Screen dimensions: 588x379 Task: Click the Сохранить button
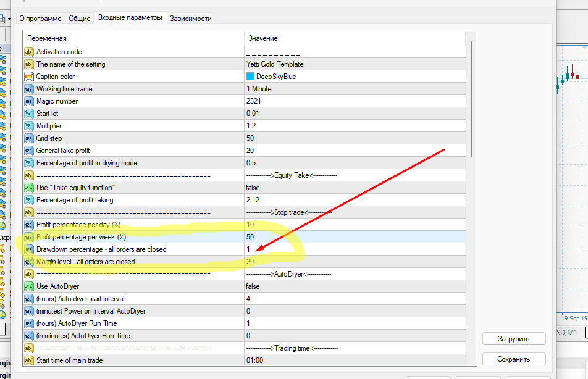[x=513, y=359]
